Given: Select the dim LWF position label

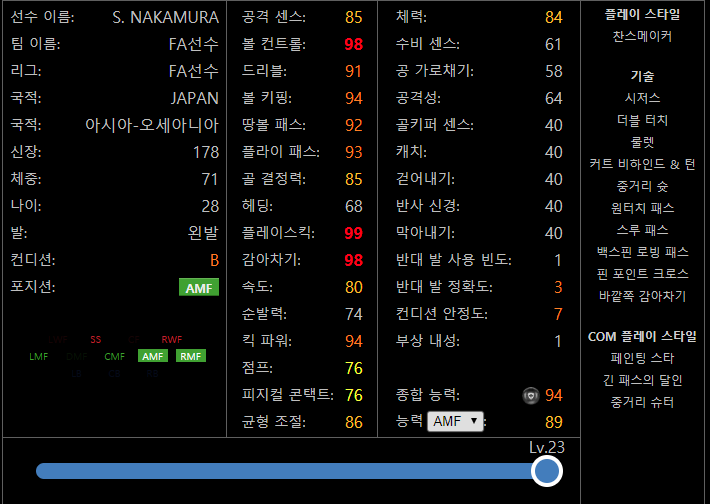Looking at the screenshot, I should [58, 340].
